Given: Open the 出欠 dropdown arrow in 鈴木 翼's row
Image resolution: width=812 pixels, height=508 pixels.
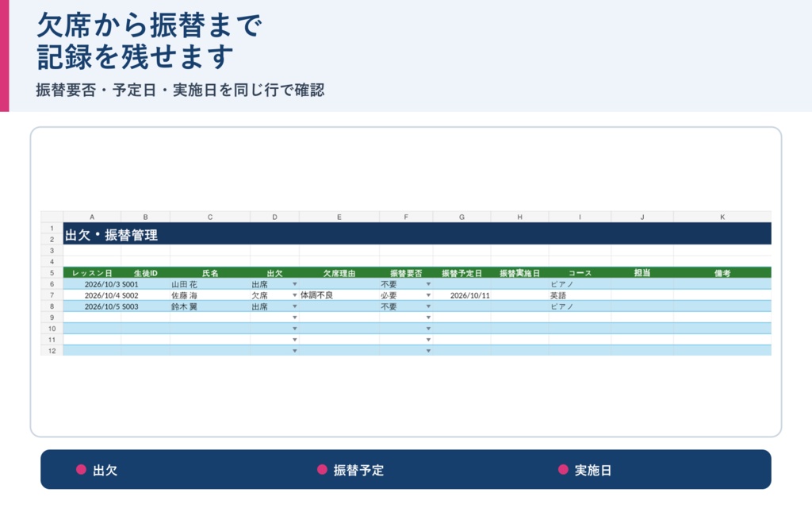Looking at the screenshot, I should point(295,306).
